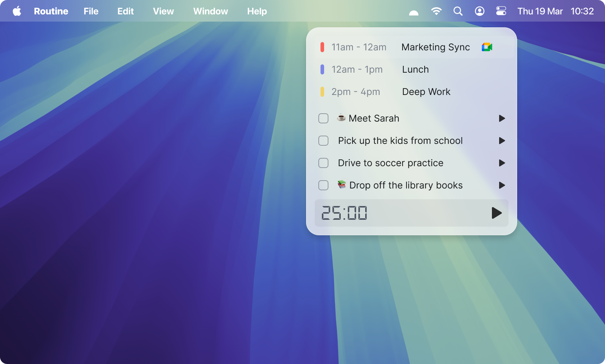This screenshot has width=605, height=364.
Task: Complete the Drive to soccer practice task
Action: tap(323, 163)
